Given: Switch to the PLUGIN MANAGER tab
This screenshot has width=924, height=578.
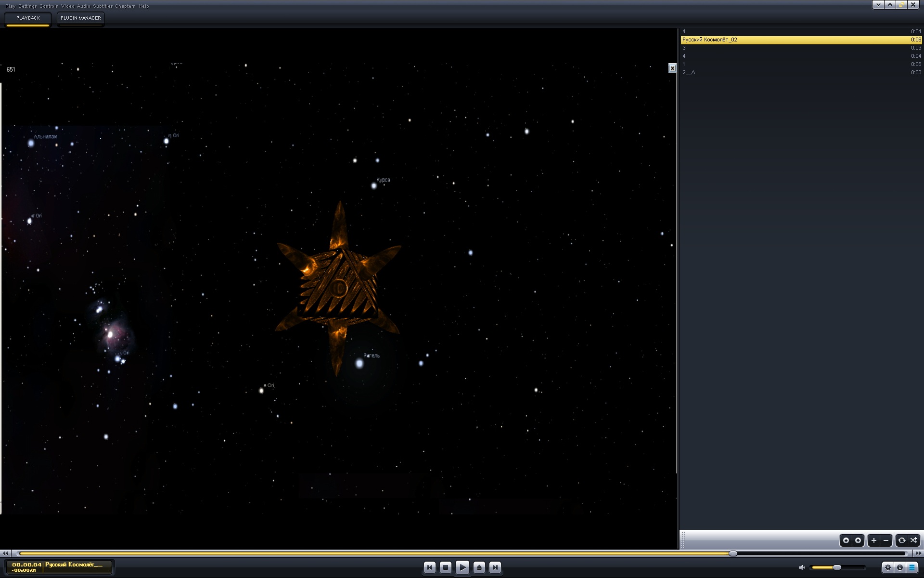Looking at the screenshot, I should pyautogui.click(x=80, y=18).
